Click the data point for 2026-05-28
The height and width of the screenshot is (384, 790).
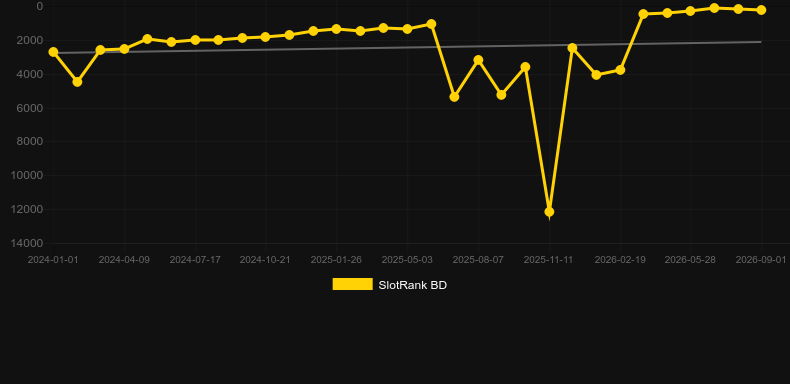[x=690, y=11]
